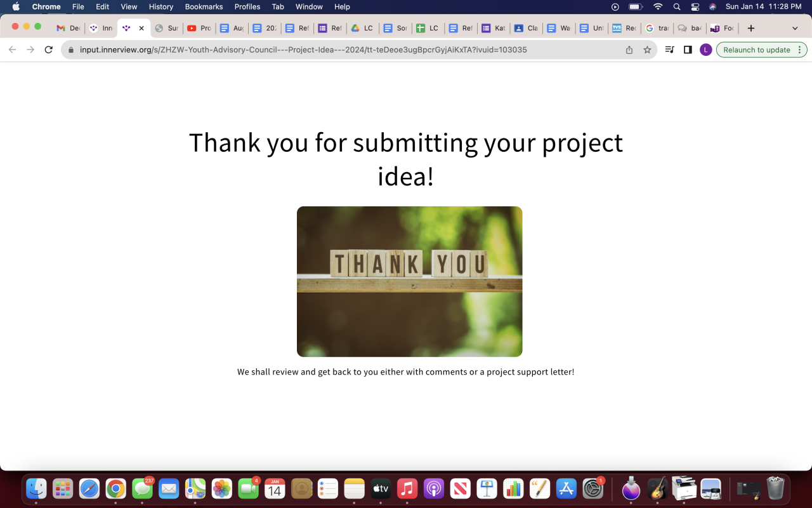Open the purple L profile avatar

click(x=705, y=50)
